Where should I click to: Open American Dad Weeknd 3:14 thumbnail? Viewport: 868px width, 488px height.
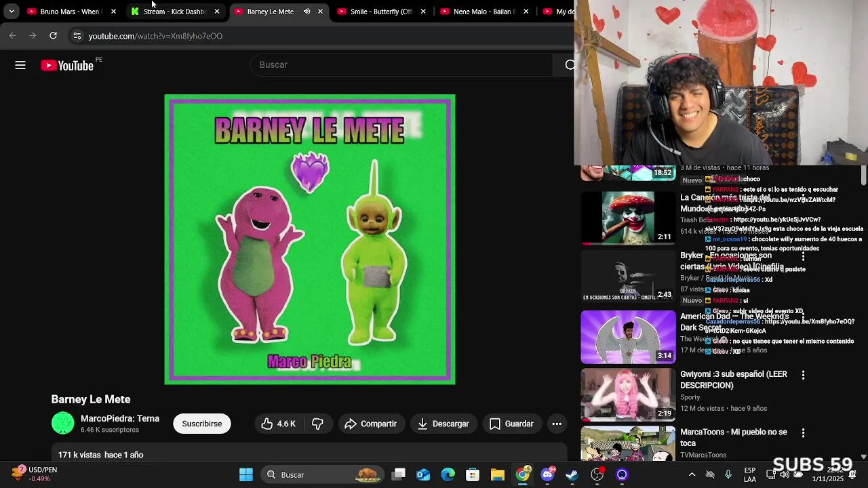coord(629,337)
